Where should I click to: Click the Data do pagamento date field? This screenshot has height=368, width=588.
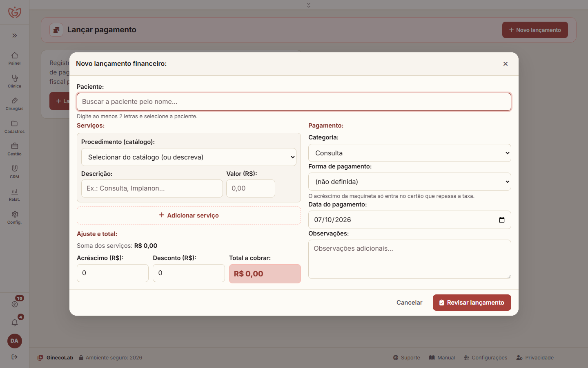pyautogui.click(x=410, y=220)
